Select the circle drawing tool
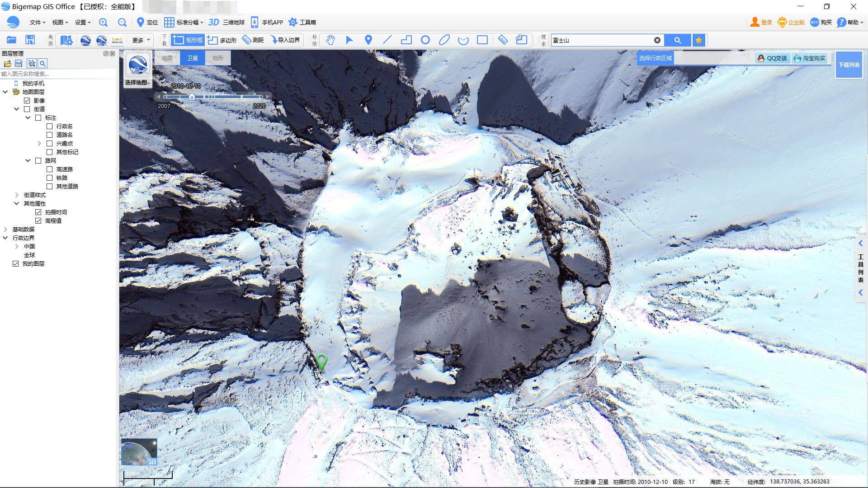Viewport: 868px width, 488px height. tap(425, 40)
